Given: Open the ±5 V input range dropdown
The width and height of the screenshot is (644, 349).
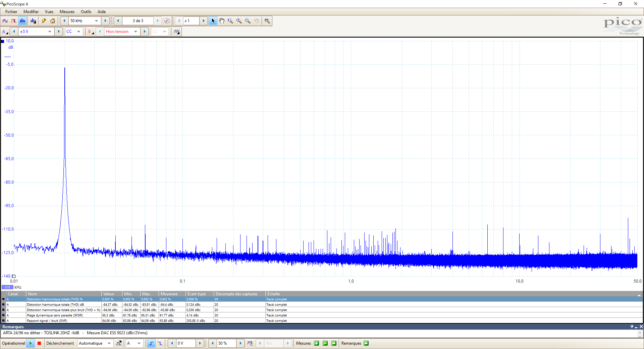Looking at the screenshot, I should (50, 32).
